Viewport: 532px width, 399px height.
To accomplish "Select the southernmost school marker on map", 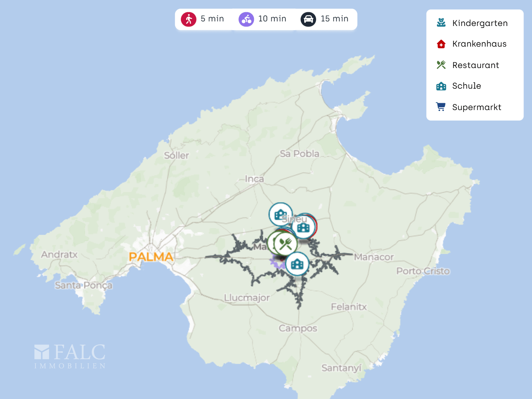I will (x=297, y=264).
